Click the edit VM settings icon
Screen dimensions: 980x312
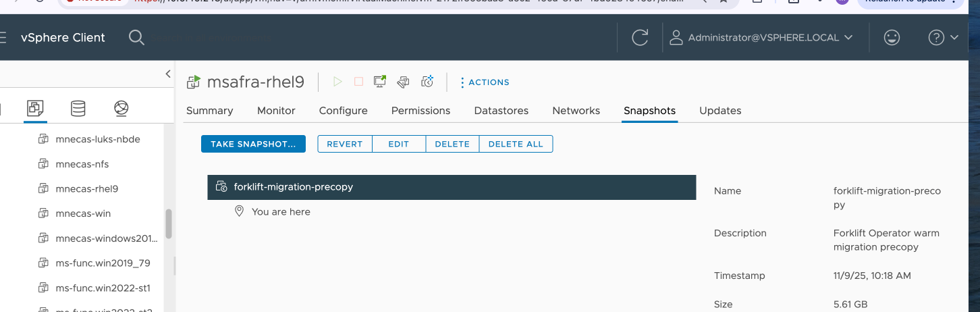[403, 82]
